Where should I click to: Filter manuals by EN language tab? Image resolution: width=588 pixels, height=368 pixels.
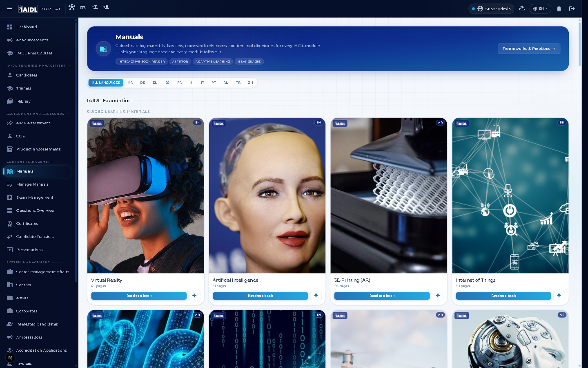155,83
